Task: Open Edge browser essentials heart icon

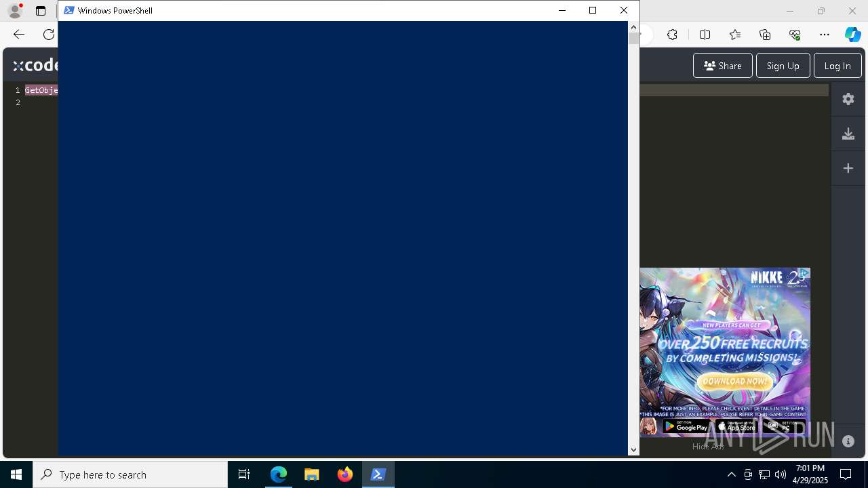Action: pos(795,35)
